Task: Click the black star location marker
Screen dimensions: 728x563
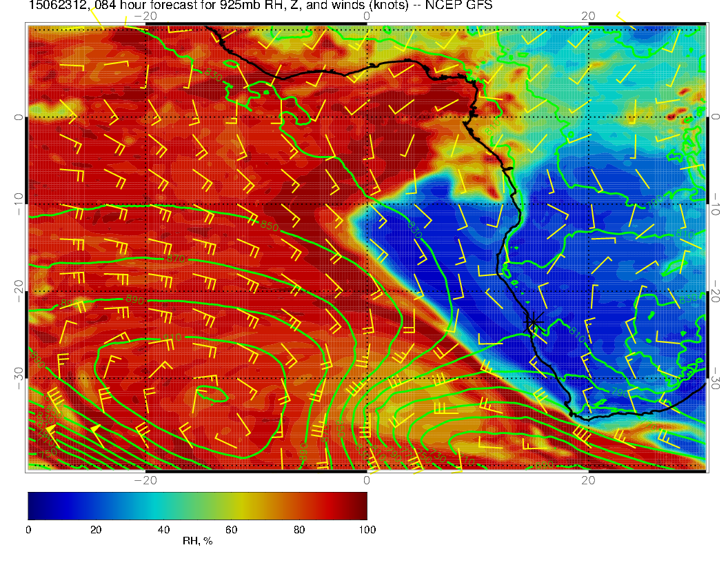Action: [534, 322]
